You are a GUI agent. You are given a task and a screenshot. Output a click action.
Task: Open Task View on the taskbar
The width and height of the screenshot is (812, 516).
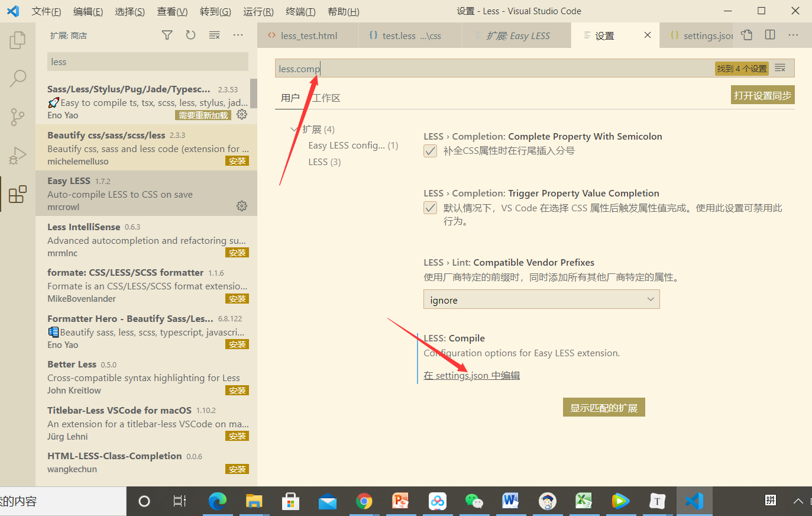180,501
